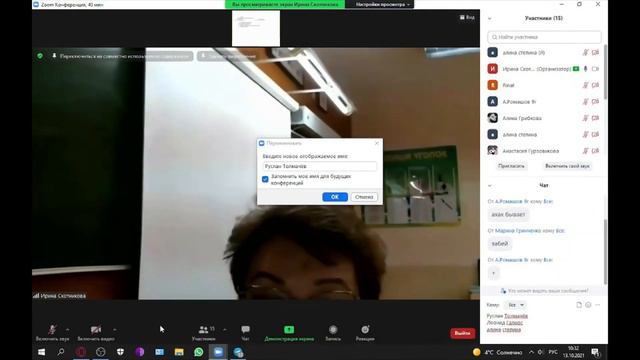
Task: Click the red Выйти leave button
Action: pos(462,333)
